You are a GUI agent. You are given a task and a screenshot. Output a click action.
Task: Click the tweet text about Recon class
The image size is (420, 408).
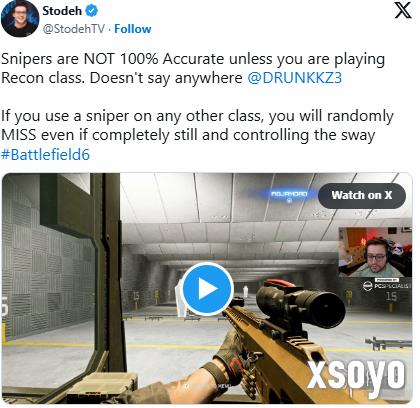(x=193, y=69)
